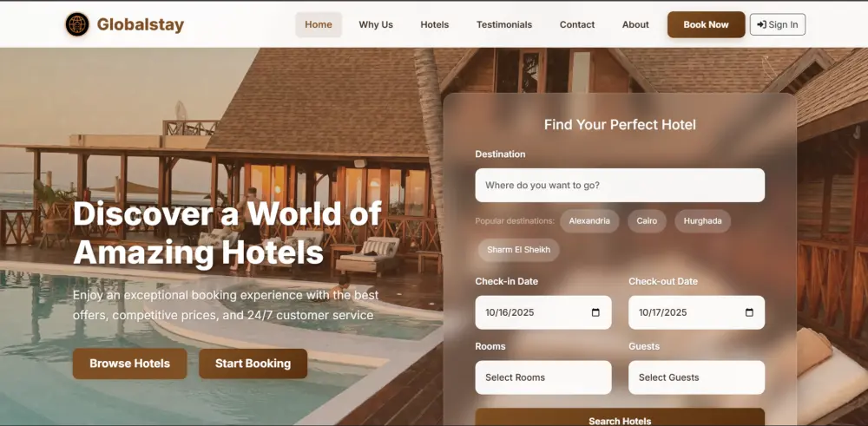Screen dimensions: 868x426
Task: Pick the Sharm El Sheikh chip
Action: pyautogui.click(x=519, y=250)
